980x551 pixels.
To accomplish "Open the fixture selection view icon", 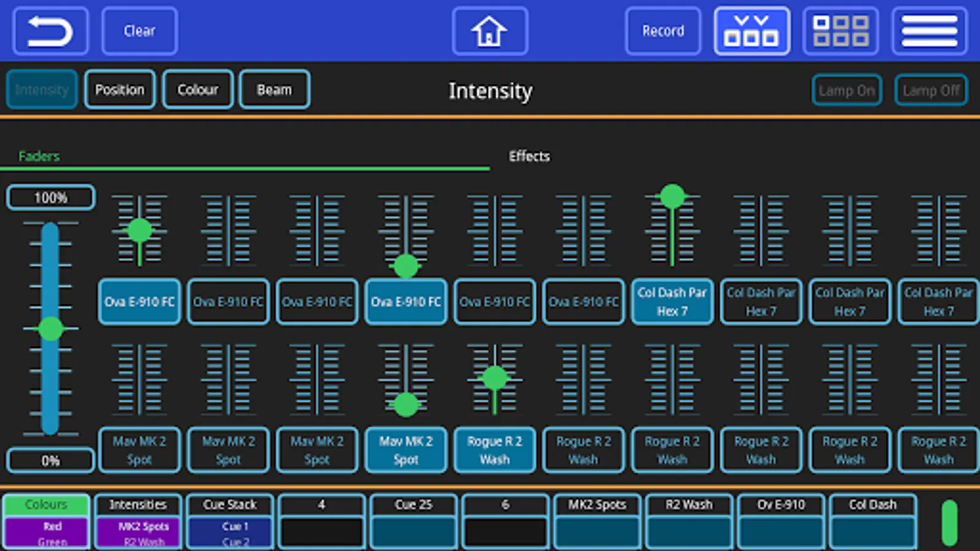I will 752,31.
